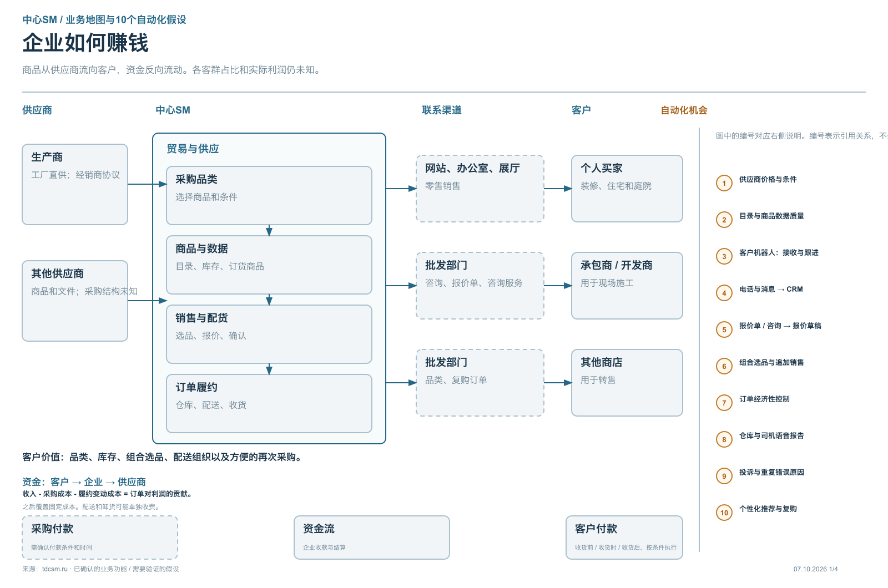The image size is (888, 588).
Task: Click the 承包商 / 开发商 box
Action: (x=627, y=286)
